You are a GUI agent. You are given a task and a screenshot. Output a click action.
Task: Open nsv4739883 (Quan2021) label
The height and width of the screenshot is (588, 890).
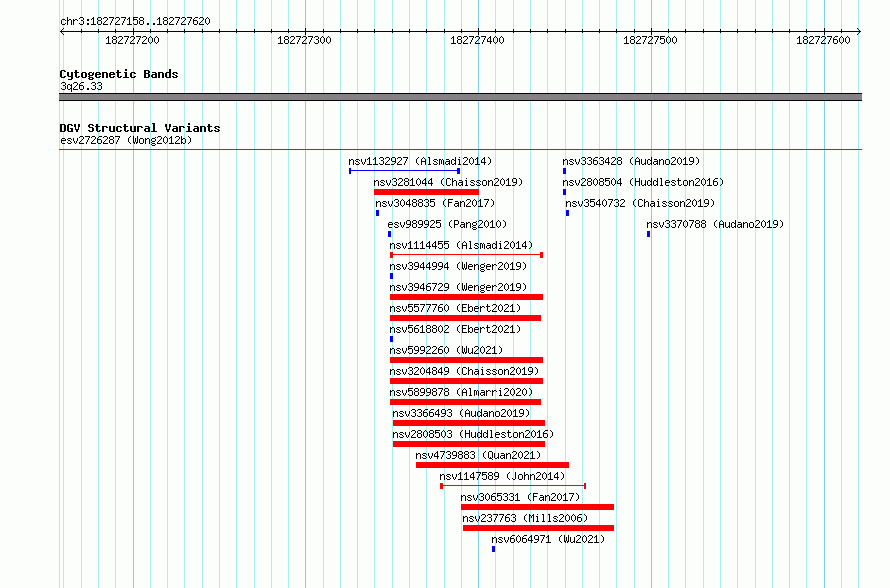coord(478,455)
